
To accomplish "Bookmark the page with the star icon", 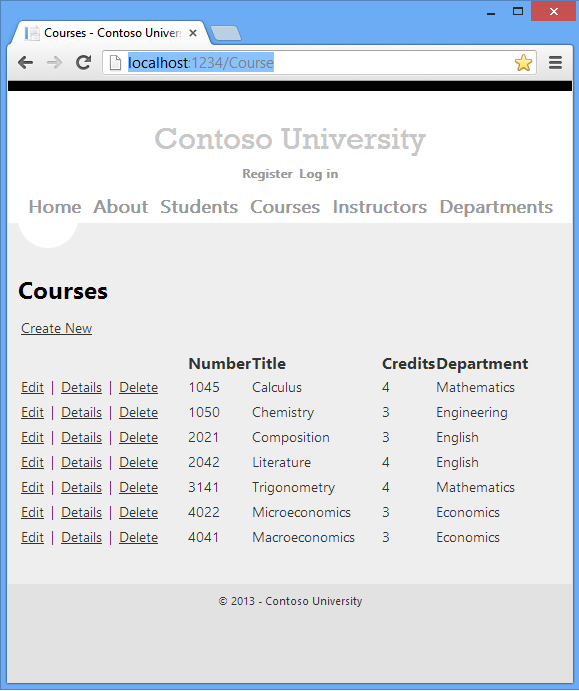I will coord(523,63).
